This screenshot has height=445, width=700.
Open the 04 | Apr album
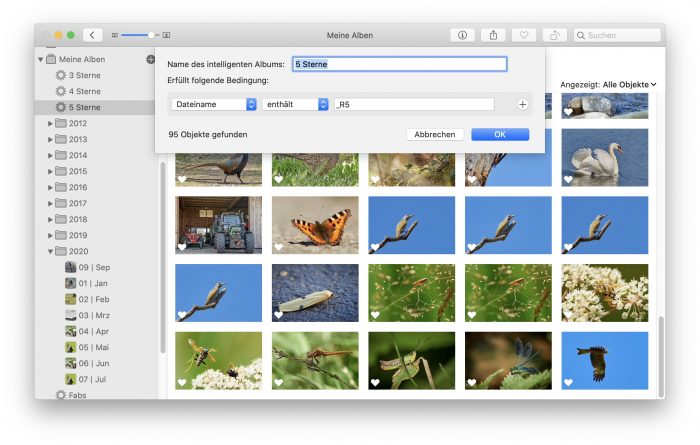coord(94,331)
